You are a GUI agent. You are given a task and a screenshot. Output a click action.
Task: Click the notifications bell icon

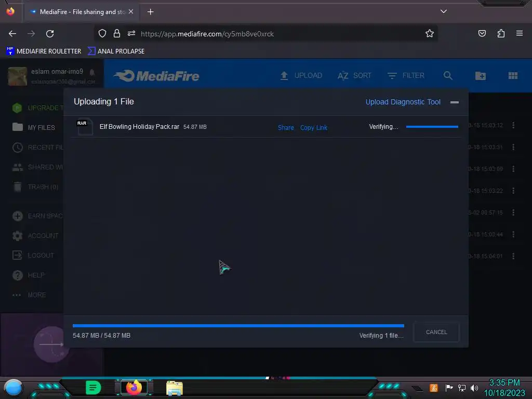(x=92, y=72)
